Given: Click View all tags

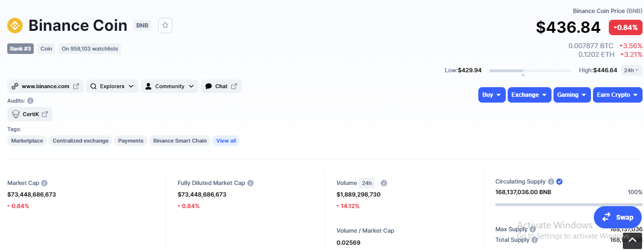Looking at the screenshot, I should (226, 141).
